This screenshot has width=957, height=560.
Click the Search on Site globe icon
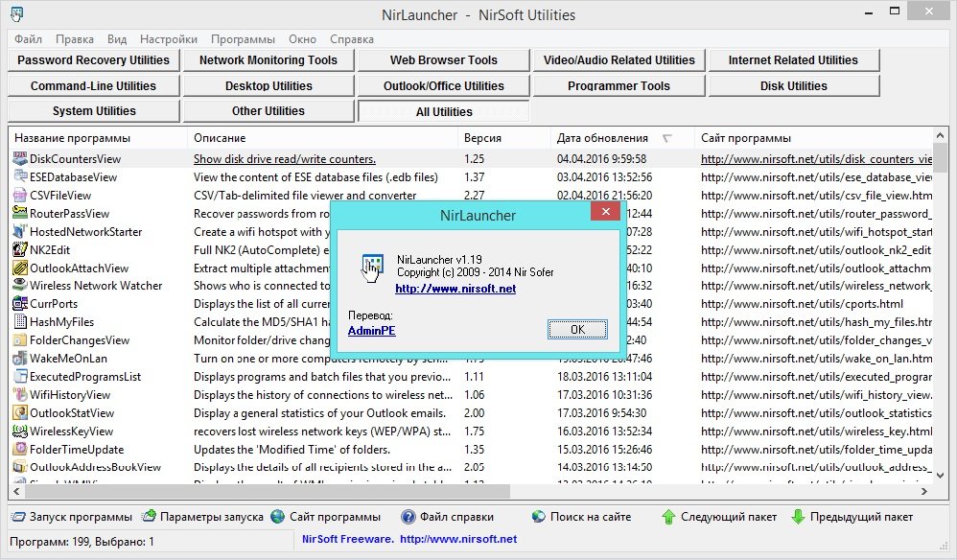[538, 517]
